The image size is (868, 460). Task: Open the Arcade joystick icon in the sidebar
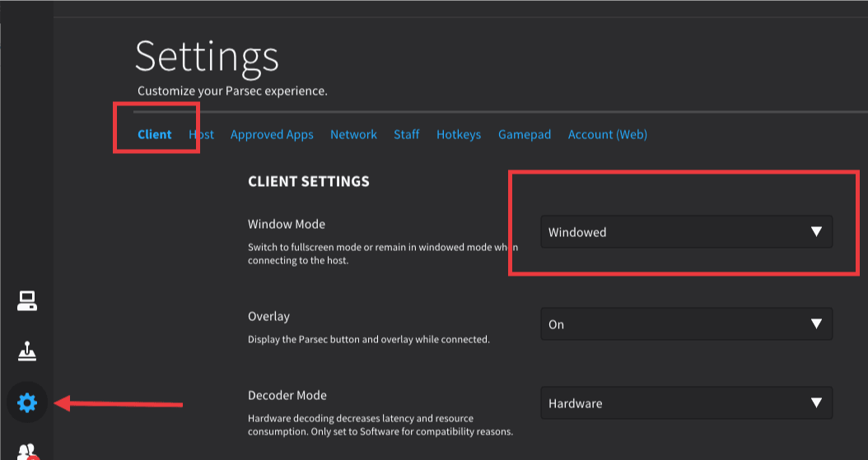pyautogui.click(x=27, y=351)
